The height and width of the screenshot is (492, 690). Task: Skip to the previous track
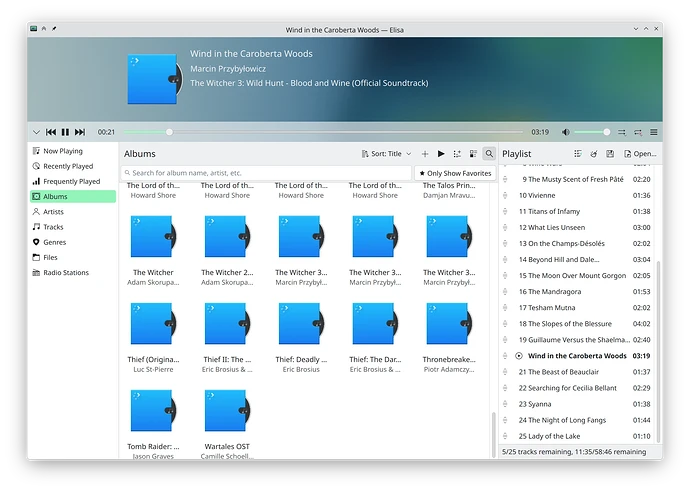51,132
